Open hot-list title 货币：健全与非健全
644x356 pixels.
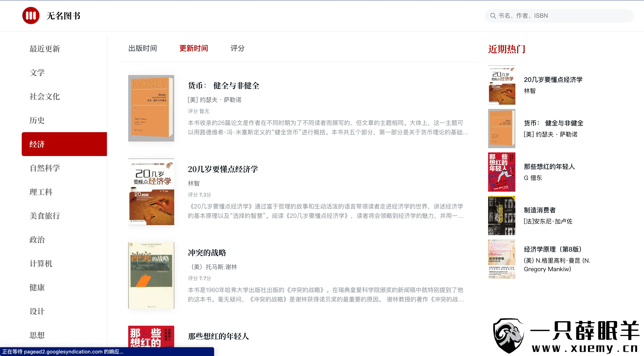pos(553,123)
